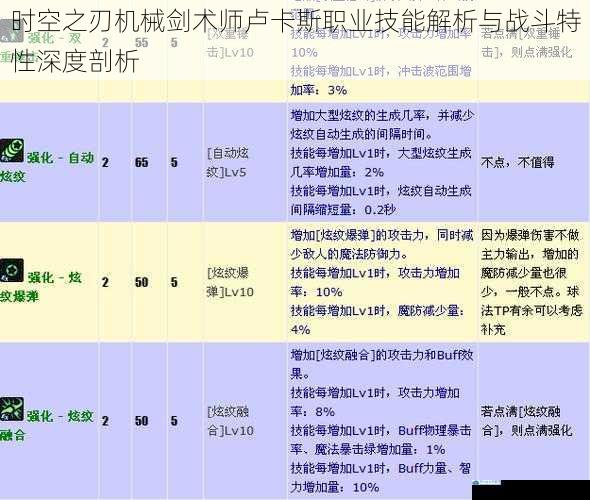Select the prerequisite cell [炫纹融合]Lv10
The width and height of the screenshot is (590, 500).
click(230, 421)
